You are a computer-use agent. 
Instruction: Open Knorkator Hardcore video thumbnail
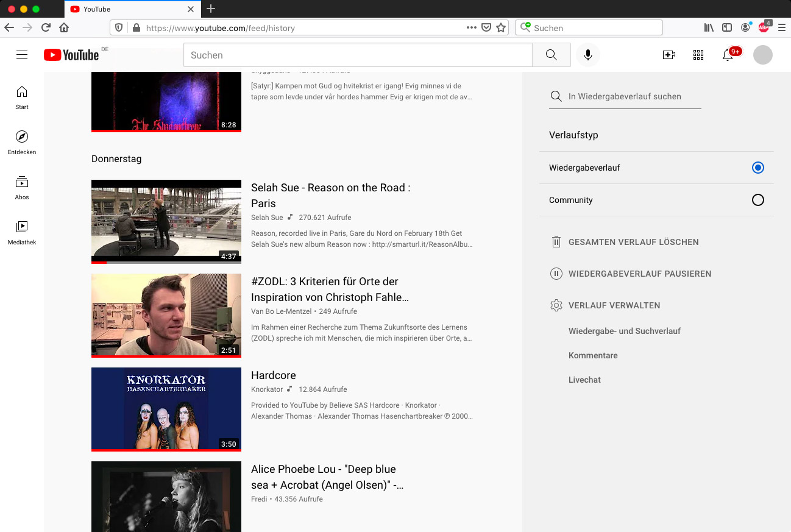(166, 409)
